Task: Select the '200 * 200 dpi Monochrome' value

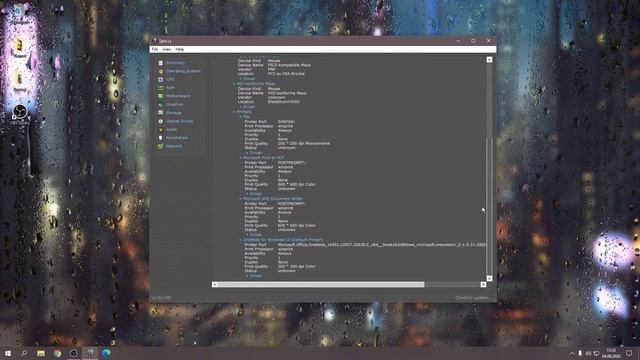Action: 304,144
